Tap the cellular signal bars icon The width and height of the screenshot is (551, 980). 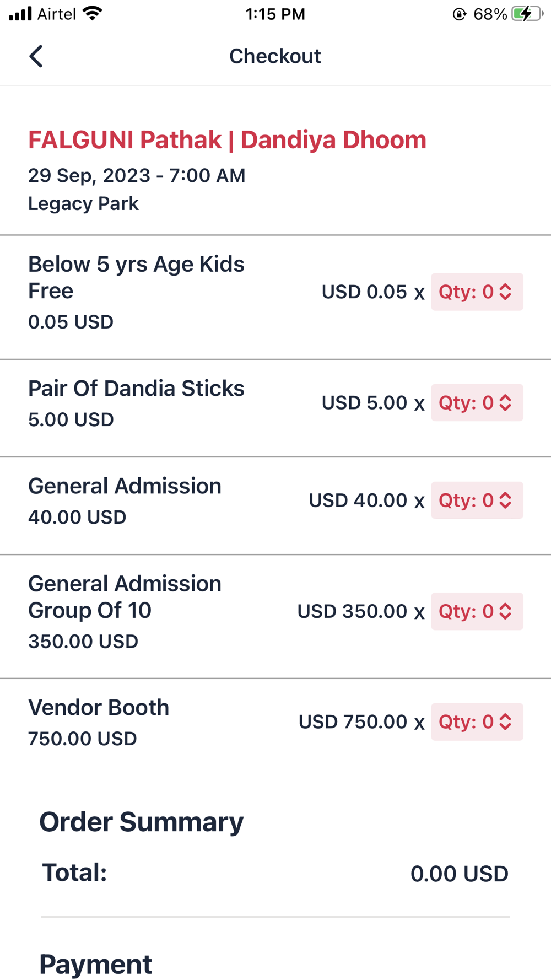click(20, 14)
